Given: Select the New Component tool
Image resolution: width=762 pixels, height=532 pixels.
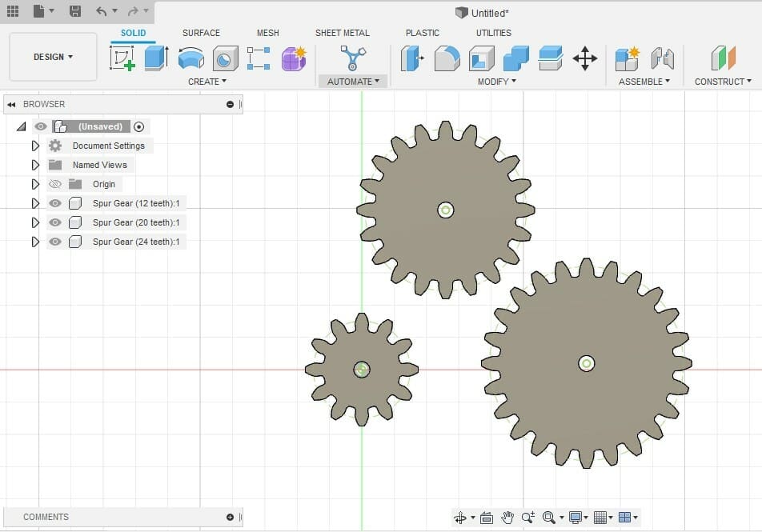Looking at the screenshot, I should click(x=628, y=58).
